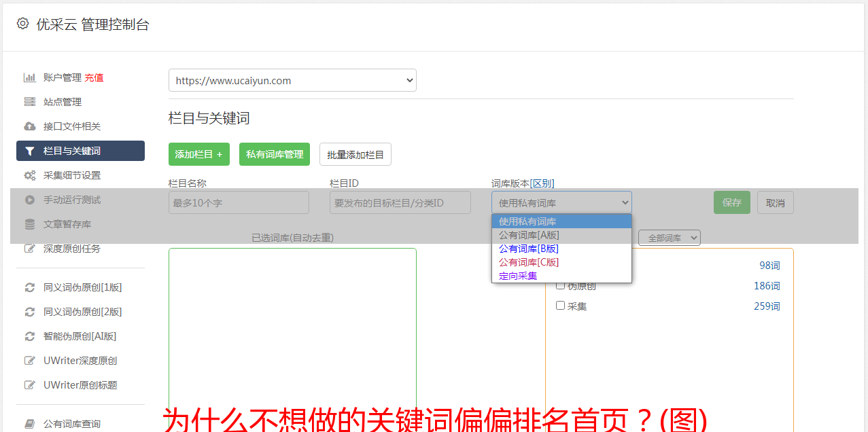Choose 定向采集 from the list

click(x=561, y=276)
